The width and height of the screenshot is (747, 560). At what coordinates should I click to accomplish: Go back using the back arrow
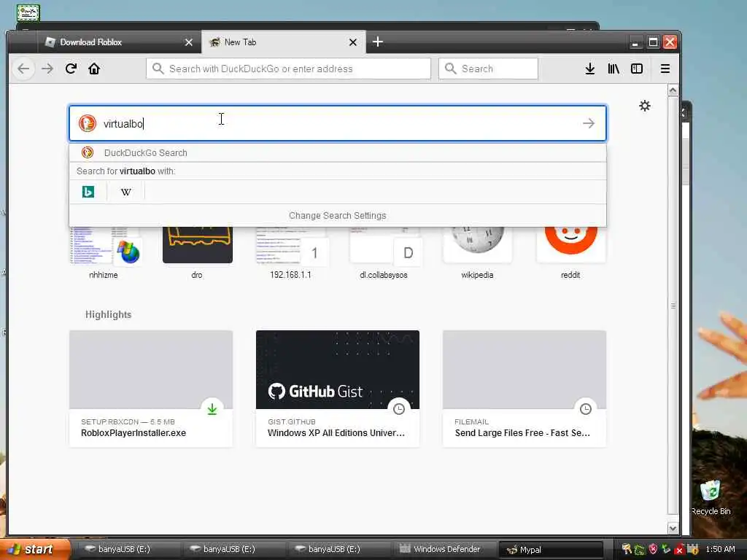click(x=23, y=69)
